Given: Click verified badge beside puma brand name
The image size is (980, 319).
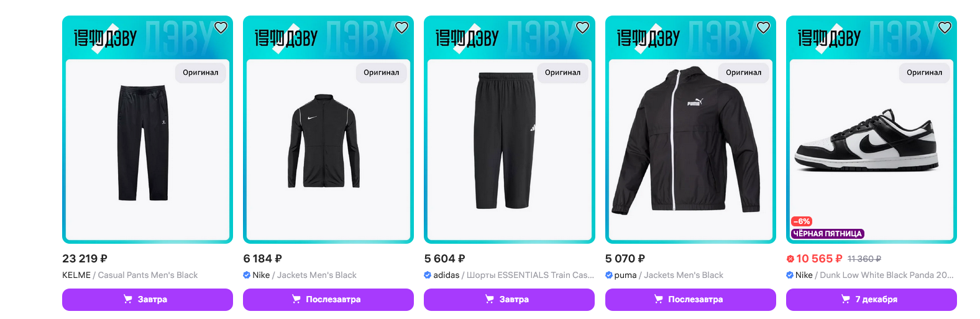Looking at the screenshot, I should point(609,275).
